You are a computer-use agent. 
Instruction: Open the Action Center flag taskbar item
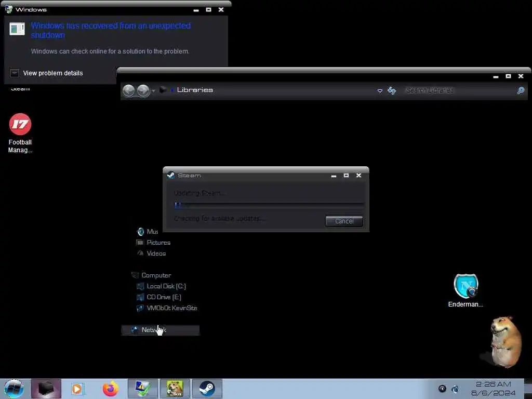coord(142,389)
